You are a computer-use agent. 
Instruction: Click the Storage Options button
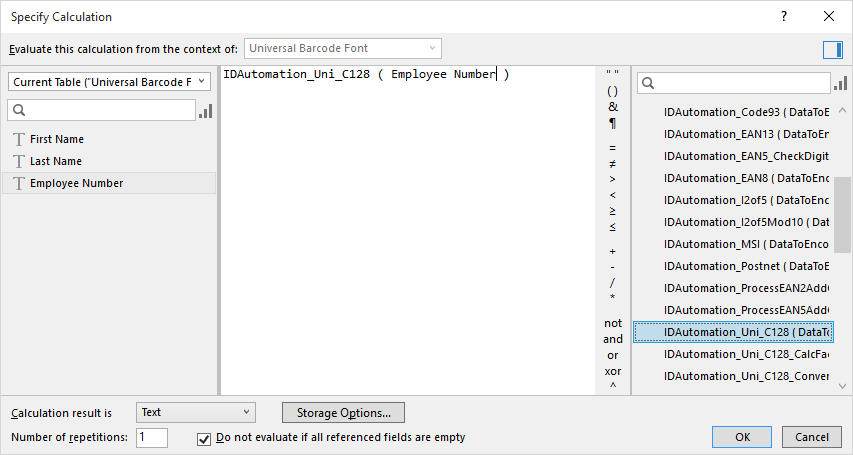tap(343, 413)
